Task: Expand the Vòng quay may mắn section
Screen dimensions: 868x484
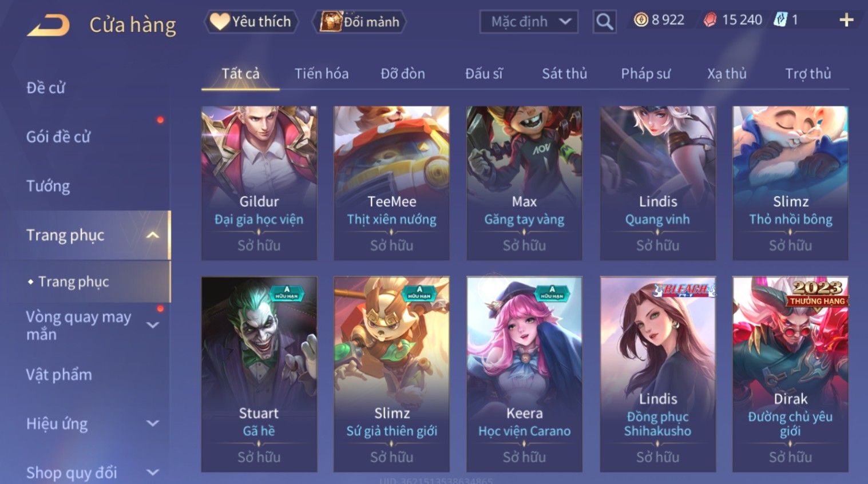Action: point(153,326)
